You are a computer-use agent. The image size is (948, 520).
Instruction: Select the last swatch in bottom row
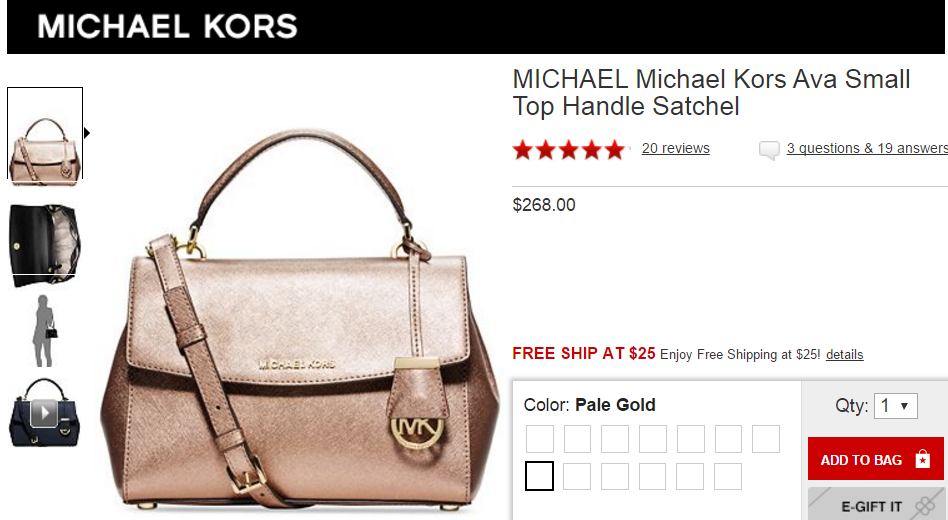(x=728, y=476)
